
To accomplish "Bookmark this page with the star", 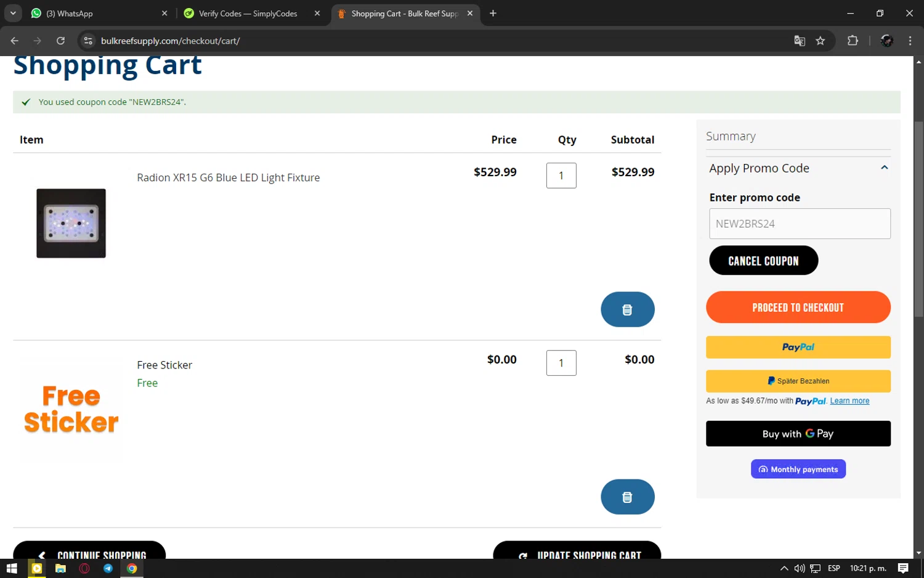I will coord(820,41).
